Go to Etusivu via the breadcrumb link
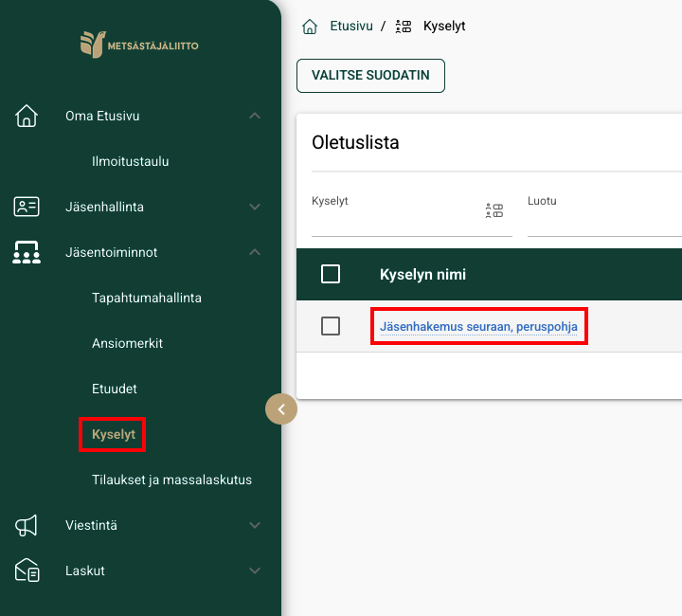The width and height of the screenshot is (682, 616). (x=351, y=27)
